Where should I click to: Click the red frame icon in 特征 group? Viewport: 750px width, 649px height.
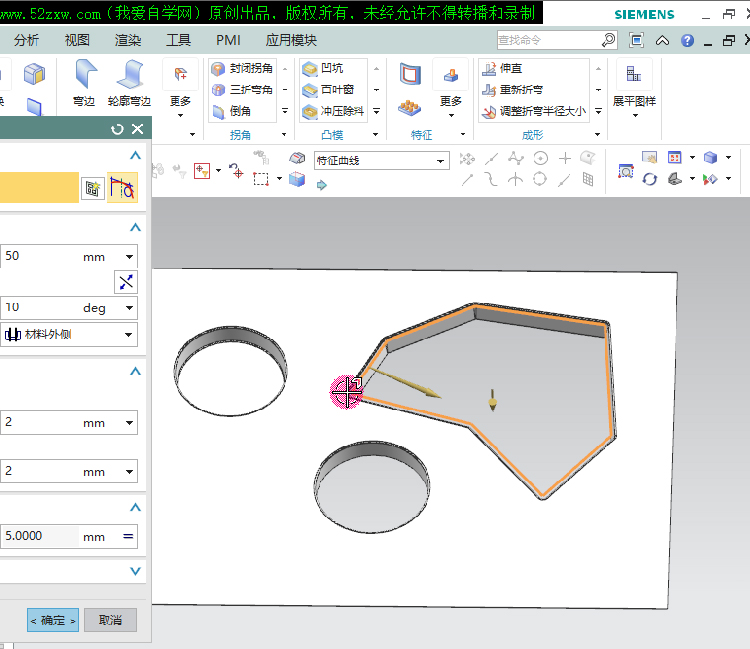[x=410, y=74]
